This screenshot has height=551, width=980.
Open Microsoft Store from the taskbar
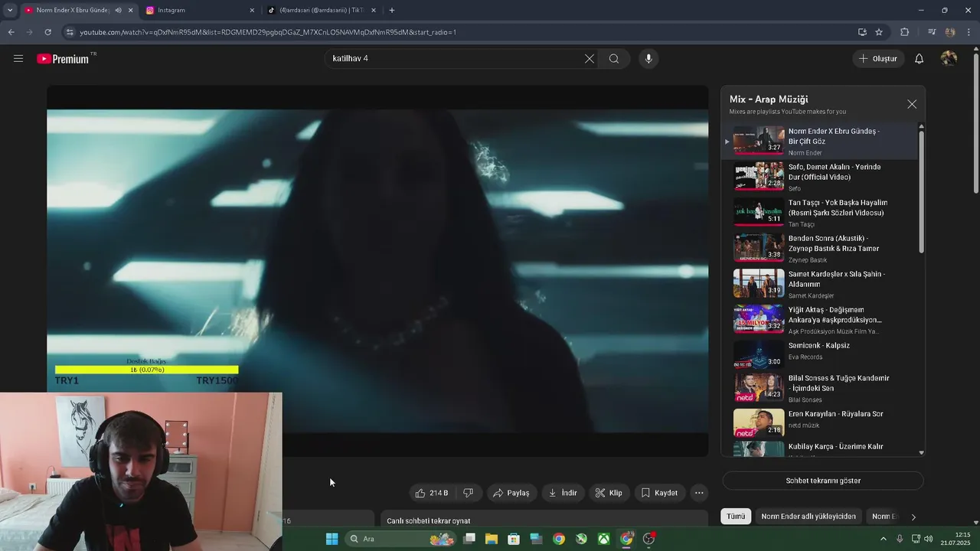point(514,539)
